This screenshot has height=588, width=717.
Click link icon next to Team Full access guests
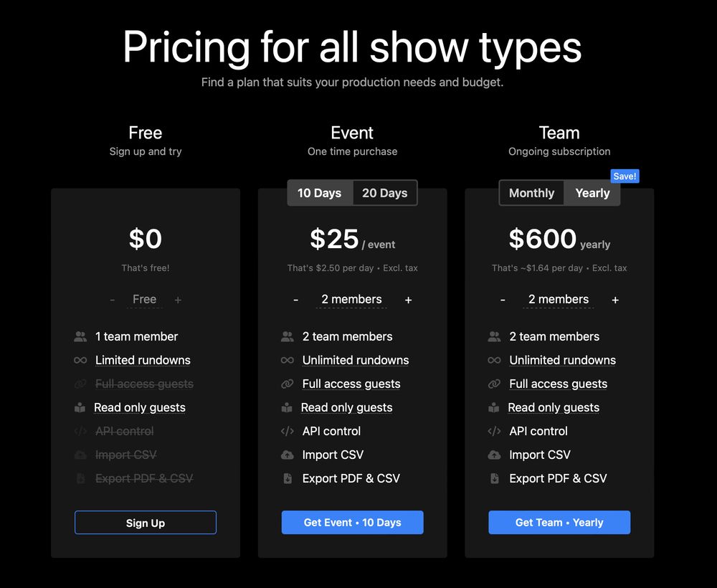click(494, 384)
